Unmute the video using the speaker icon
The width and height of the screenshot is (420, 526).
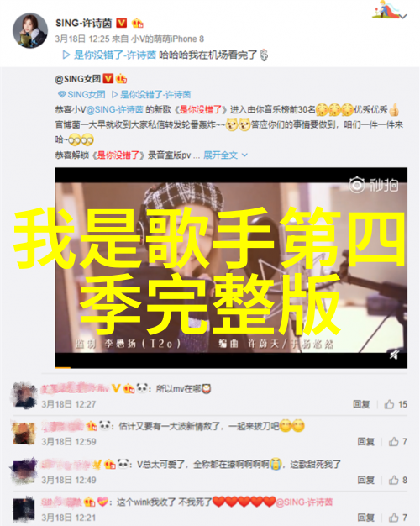(x=394, y=355)
